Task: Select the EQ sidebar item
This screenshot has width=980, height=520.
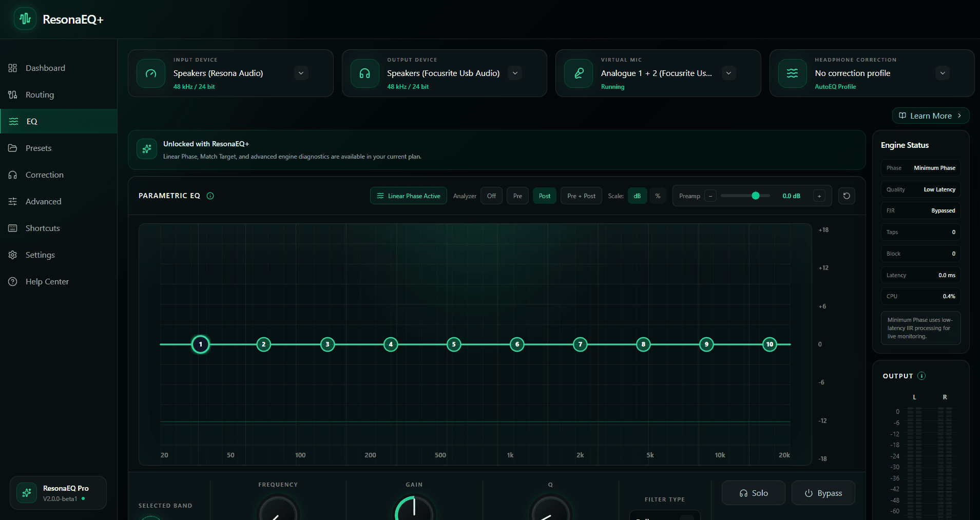Action: coord(59,121)
